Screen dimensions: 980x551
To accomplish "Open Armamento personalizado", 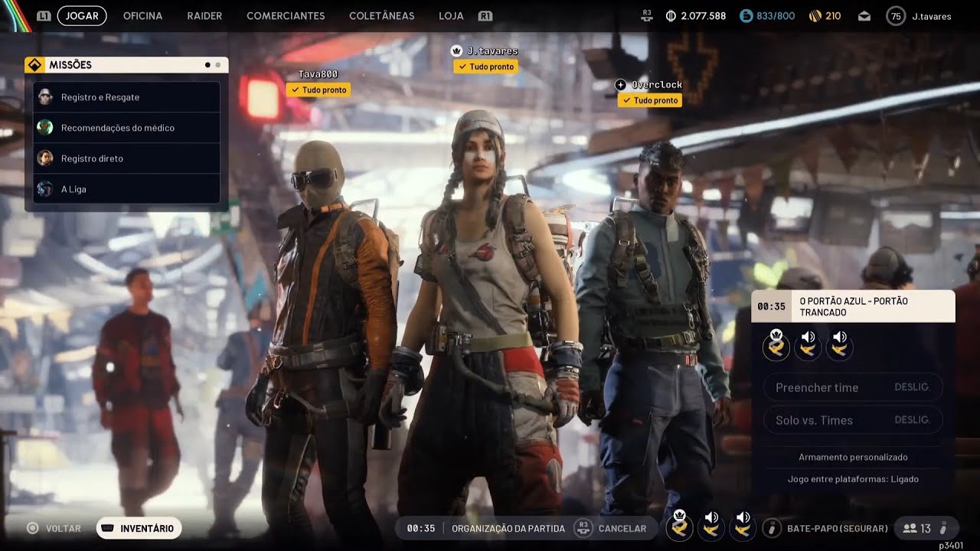I will tap(853, 457).
